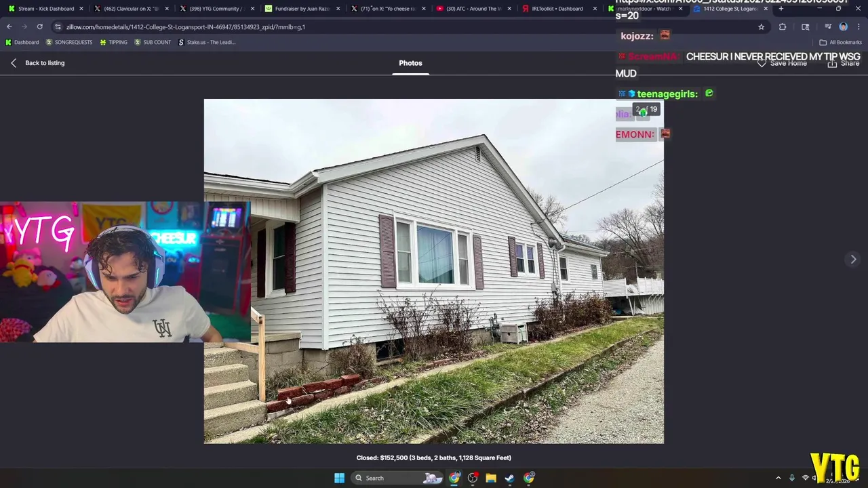The width and height of the screenshot is (868, 488).
Task: Close the Fundraiser by Juan tab
Action: [x=338, y=9]
